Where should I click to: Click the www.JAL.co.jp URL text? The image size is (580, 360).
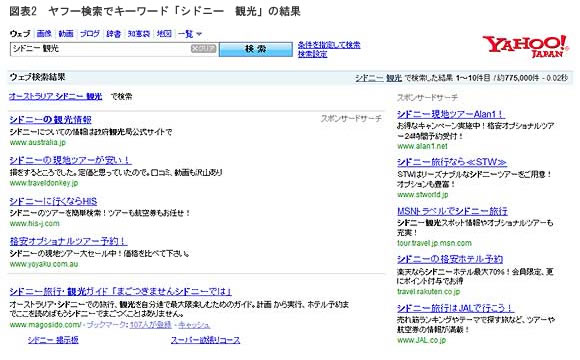click(x=422, y=340)
